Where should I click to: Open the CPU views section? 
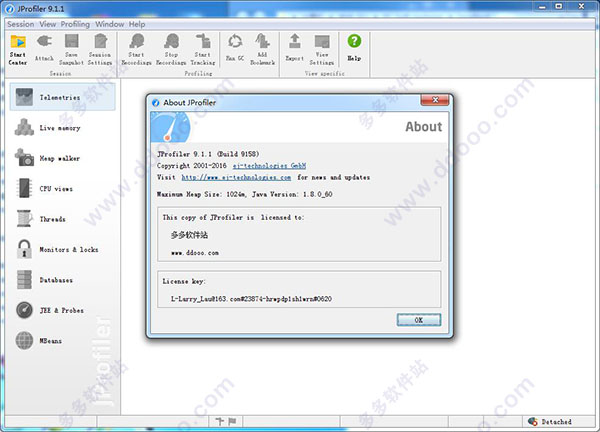[x=62, y=188]
